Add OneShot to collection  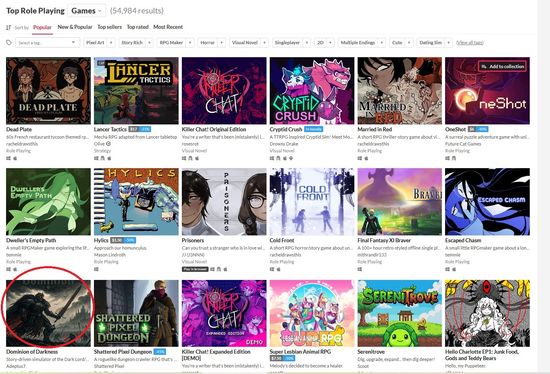[502, 66]
